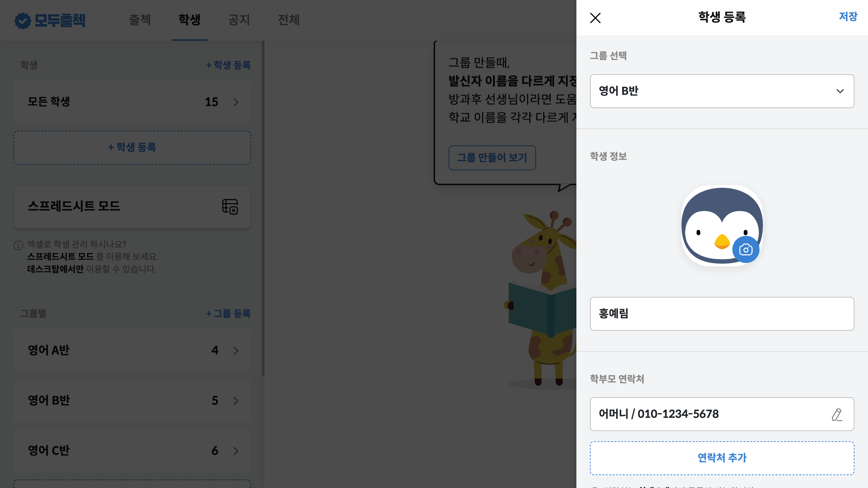Close the 학생 등록 panel with the X
Image resolution: width=868 pixels, height=488 pixels.
[x=595, y=18]
